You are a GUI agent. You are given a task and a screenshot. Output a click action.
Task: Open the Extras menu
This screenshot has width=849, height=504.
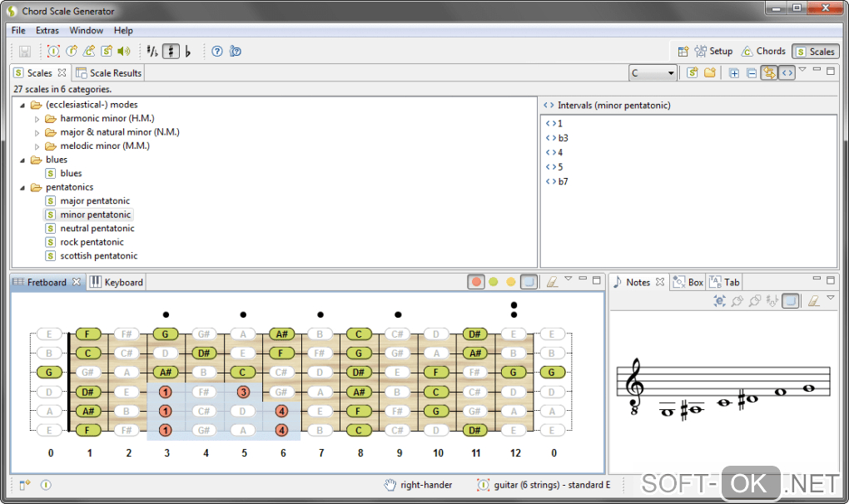[47, 30]
